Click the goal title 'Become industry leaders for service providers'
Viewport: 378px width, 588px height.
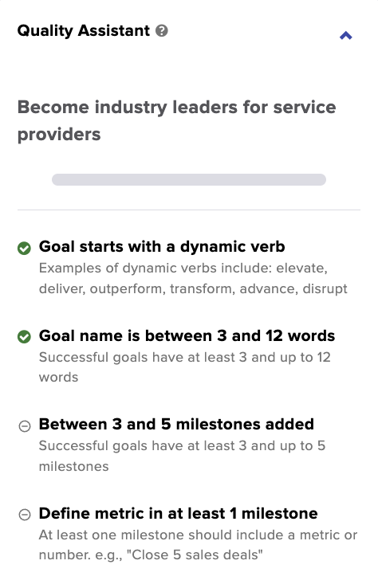click(176, 121)
